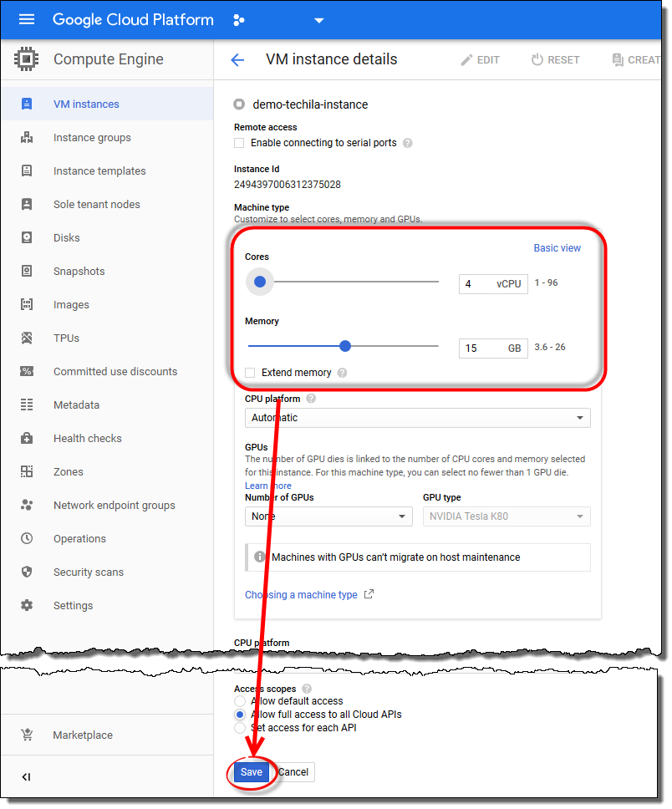The image size is (672, 809).
Task: Go to Instance groups in the sidebar
Action: [92, 138]
